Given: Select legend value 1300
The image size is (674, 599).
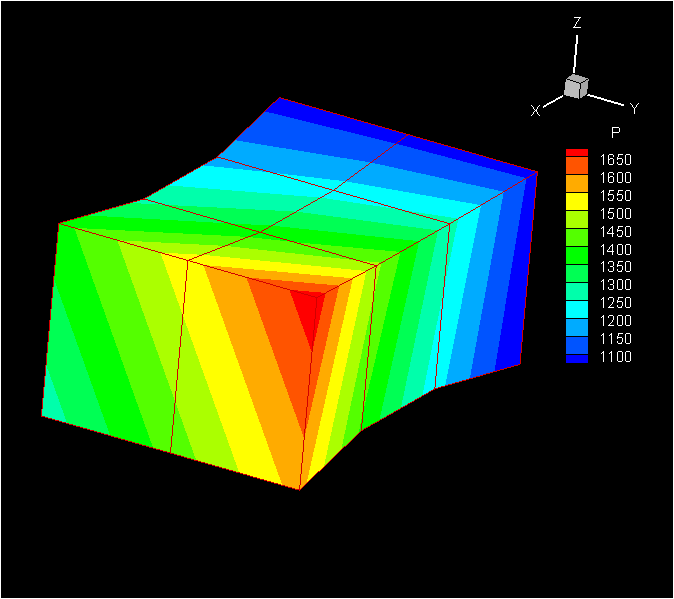Looking at the screenshot, I should coord(616,285).
